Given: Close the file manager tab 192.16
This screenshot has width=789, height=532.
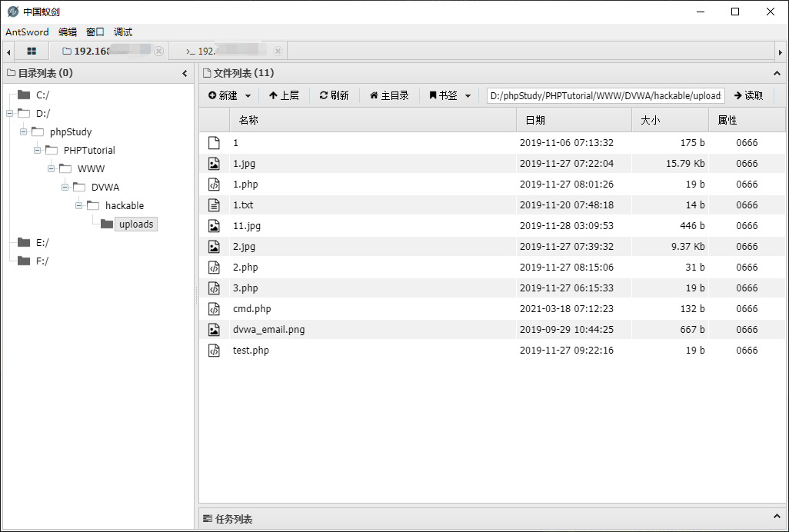Looking at the screenshot, I should point(158,52).
